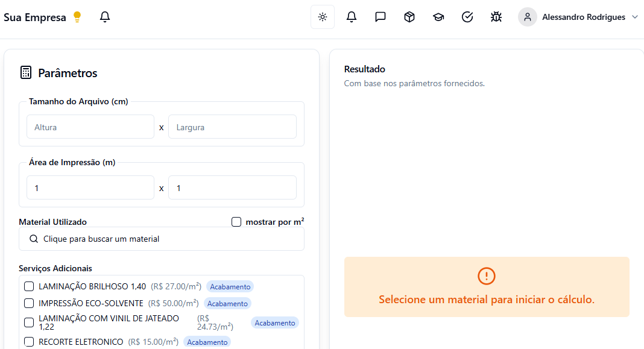Open the feedback chat bubble icon

tap(380, 17)
